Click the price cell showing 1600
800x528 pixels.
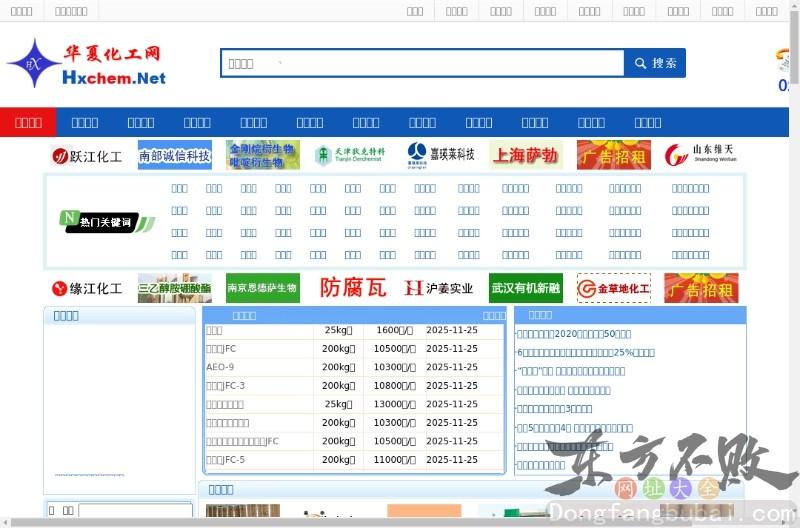pyautogui.click(x=394, y=330)
